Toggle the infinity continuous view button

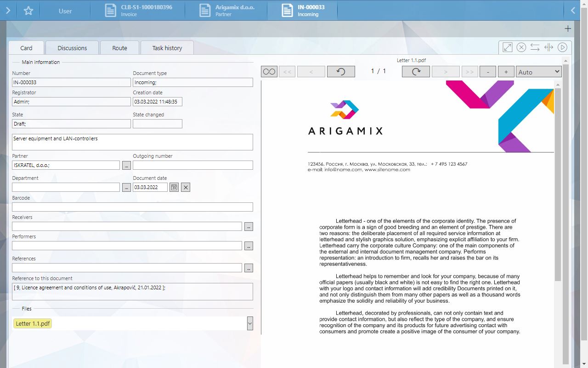pyautogui.click(x=269, y=71)
